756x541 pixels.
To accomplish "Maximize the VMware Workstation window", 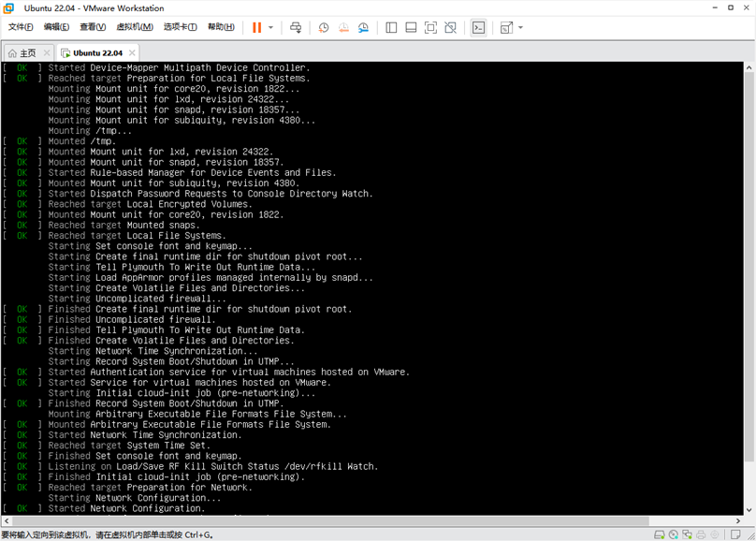I will (x=731, y=7).
